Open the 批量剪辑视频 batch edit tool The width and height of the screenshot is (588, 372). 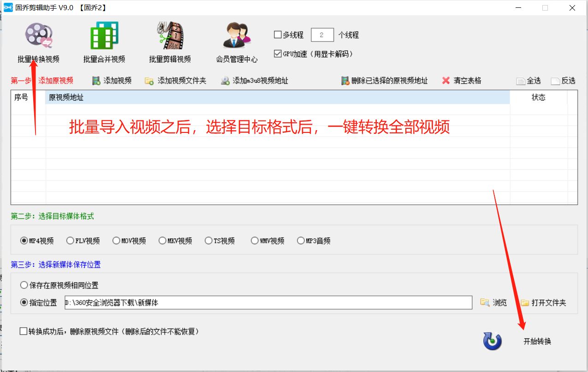(x=170, y=42)
